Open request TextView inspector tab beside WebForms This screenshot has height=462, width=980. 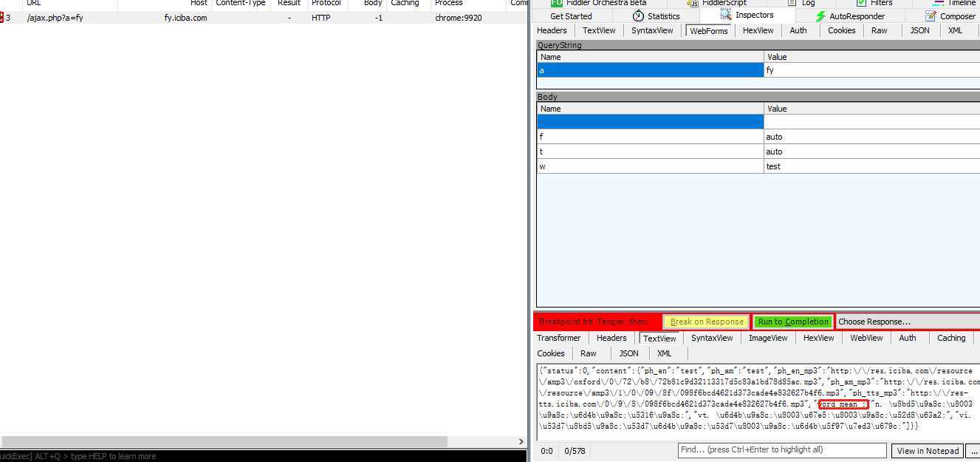(x=599, y=30)
